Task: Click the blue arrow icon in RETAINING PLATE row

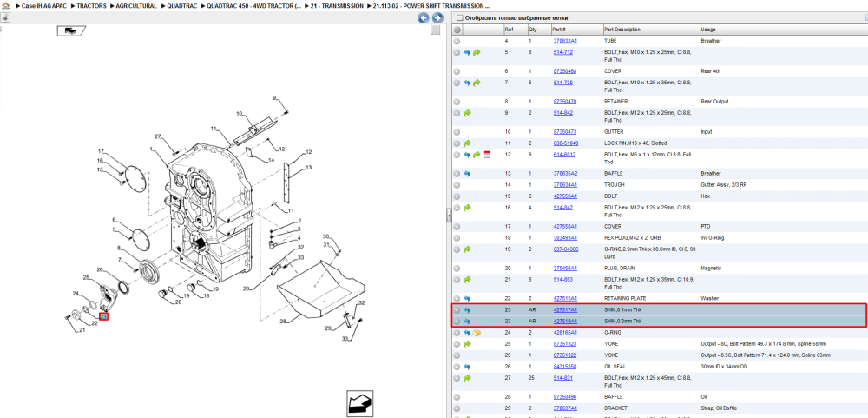Action: point(467,298)
